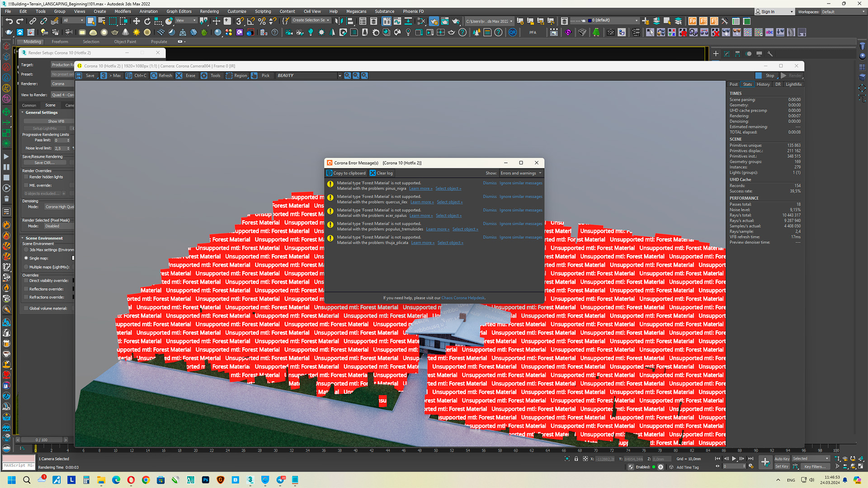Click the Save icon in Corona VFB
Viewport: 868px width, 488px height.
pyautogui.click(x=79, y=76)
